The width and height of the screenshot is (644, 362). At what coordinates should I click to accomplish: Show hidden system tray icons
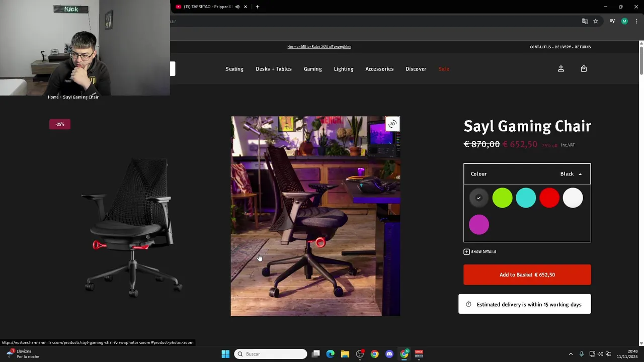point(571,354)
